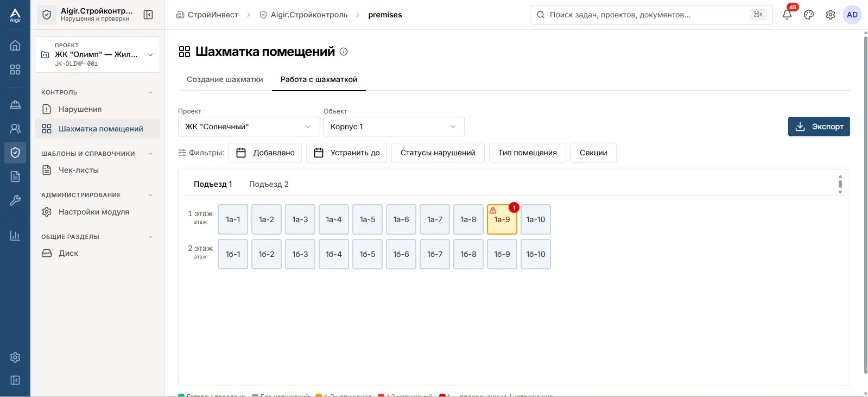This screenshot has height=397, width=868.
Task: Select premises cell 1б-9
Action: (502, 254)
